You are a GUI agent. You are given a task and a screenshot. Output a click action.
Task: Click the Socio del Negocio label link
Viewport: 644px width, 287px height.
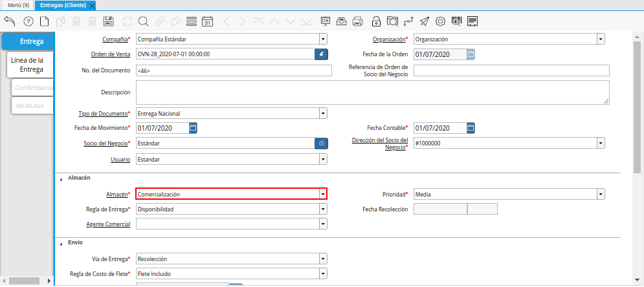coord(104,143)
